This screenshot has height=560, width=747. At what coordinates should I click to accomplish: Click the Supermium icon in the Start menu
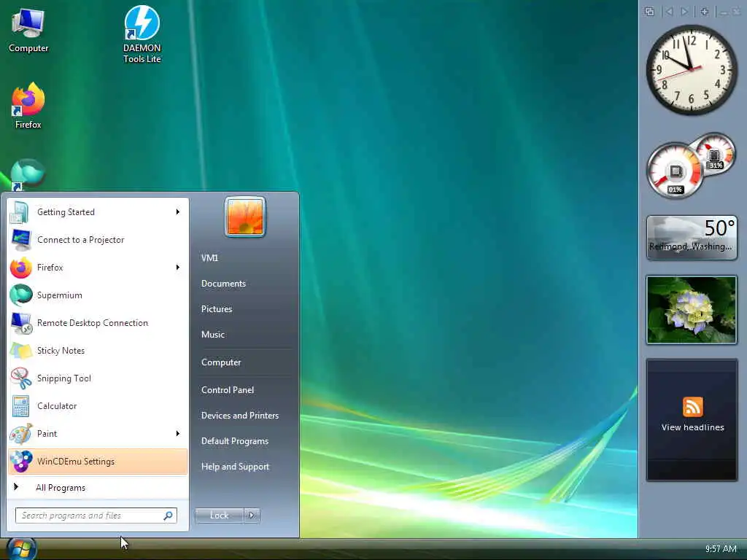(21, 295)
